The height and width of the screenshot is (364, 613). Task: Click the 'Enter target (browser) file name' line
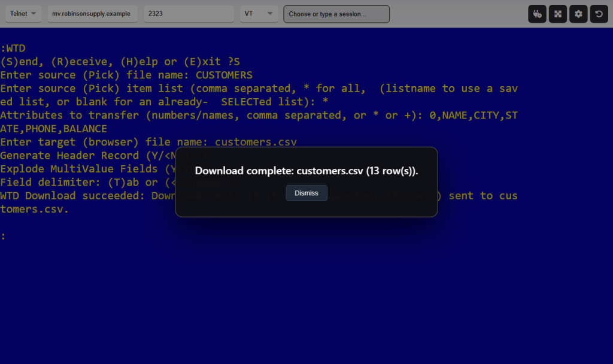click(148, 142)
